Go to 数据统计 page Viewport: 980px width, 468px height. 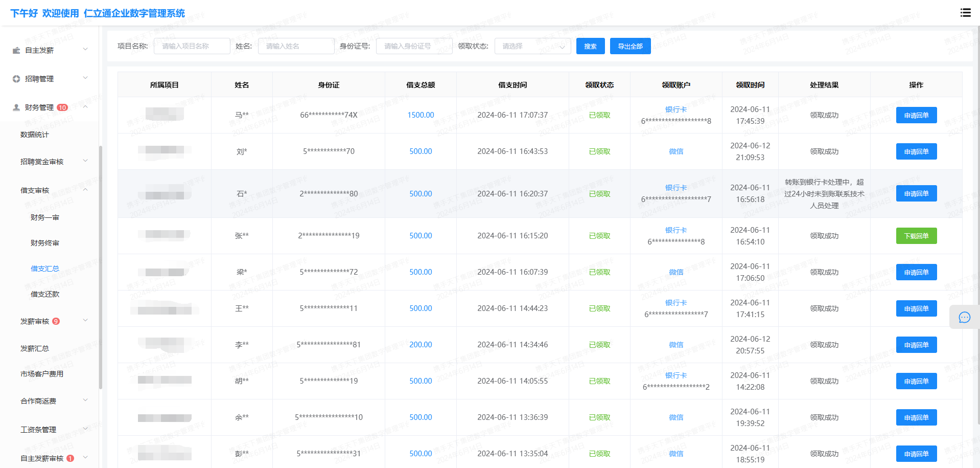pyautogui.click(x=35, y=135)
